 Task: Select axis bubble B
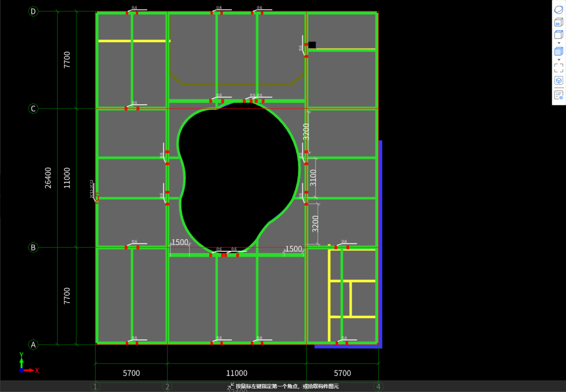click(x=33, y=247)
